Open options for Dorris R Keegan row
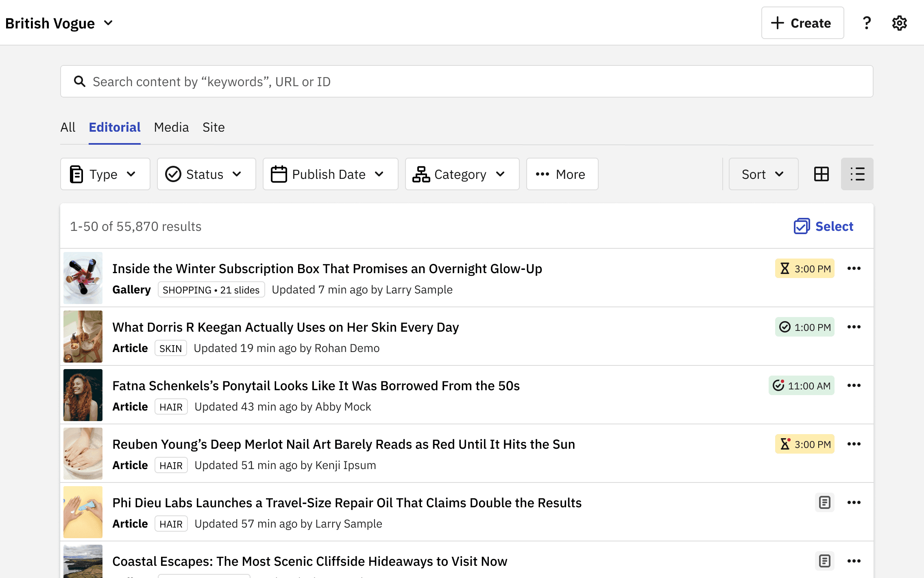The height and width of the screenshot is (578, 924). (x=854, y=327)
